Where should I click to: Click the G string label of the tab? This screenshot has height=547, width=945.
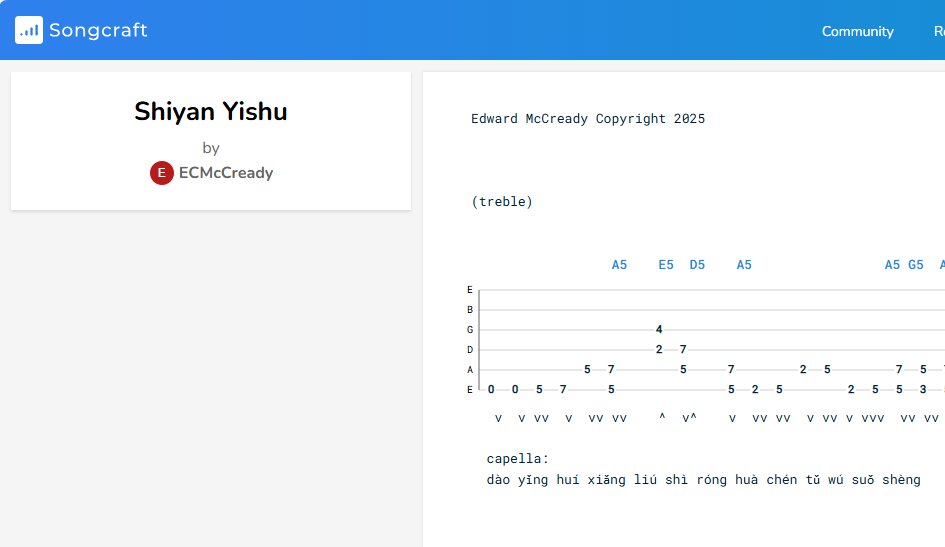pyautogui.click(x=470, y=330)
